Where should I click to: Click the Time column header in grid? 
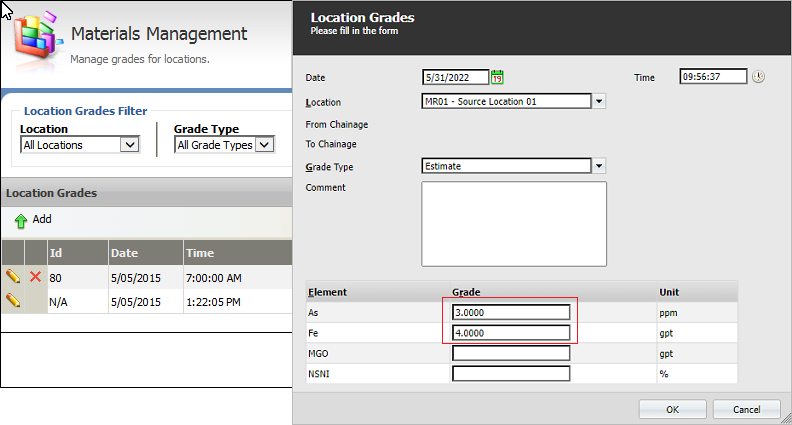pyautogui.click(x=237, y=253)
